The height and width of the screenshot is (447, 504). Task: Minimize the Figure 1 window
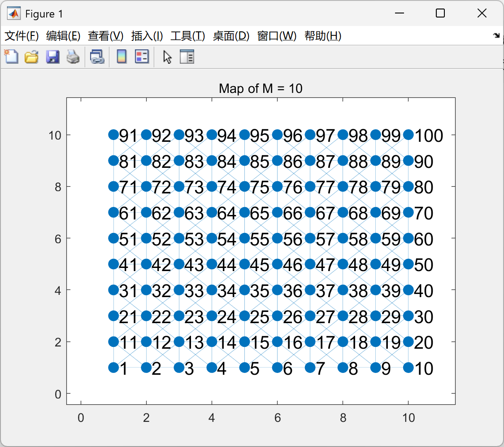pos(400,13)
